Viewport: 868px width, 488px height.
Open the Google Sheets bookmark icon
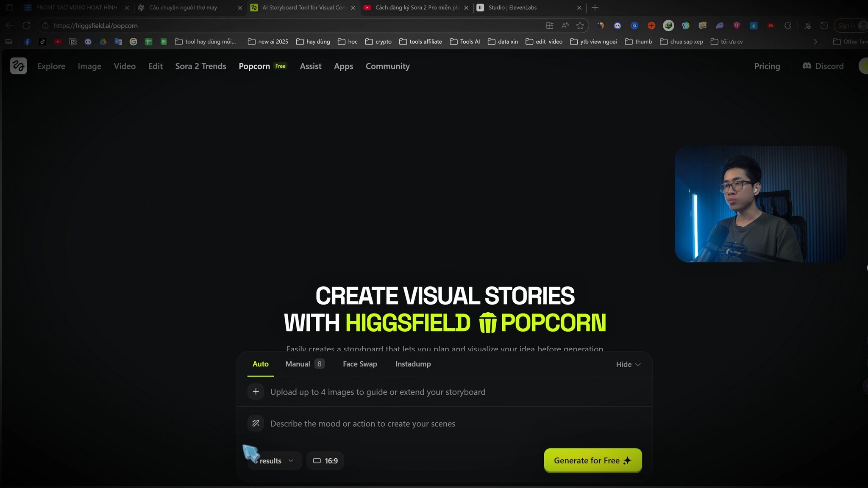164,42
